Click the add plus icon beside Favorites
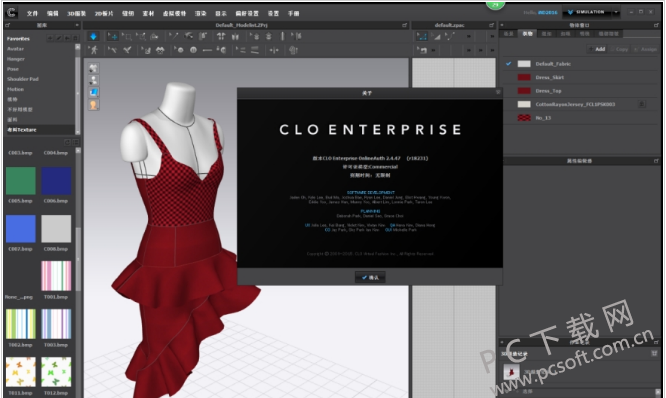Image resolution: width=666 pixels, height=398 pixels. 50,38
